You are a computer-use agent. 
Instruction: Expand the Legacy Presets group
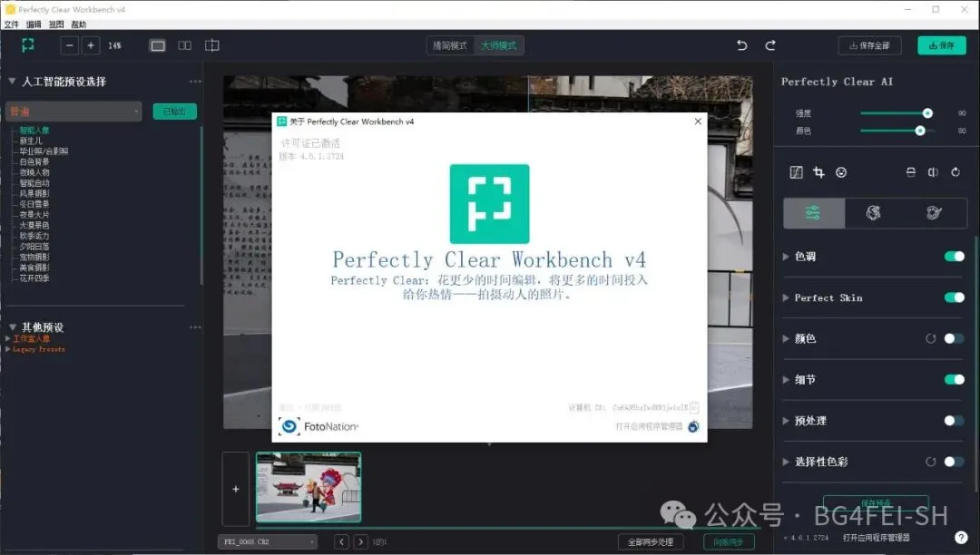[7, 349]
